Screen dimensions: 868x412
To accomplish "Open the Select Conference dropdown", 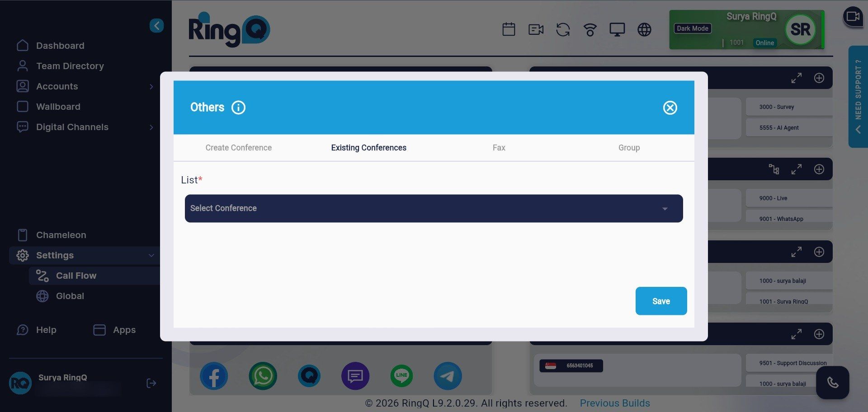I will click(x=434, y=208).
